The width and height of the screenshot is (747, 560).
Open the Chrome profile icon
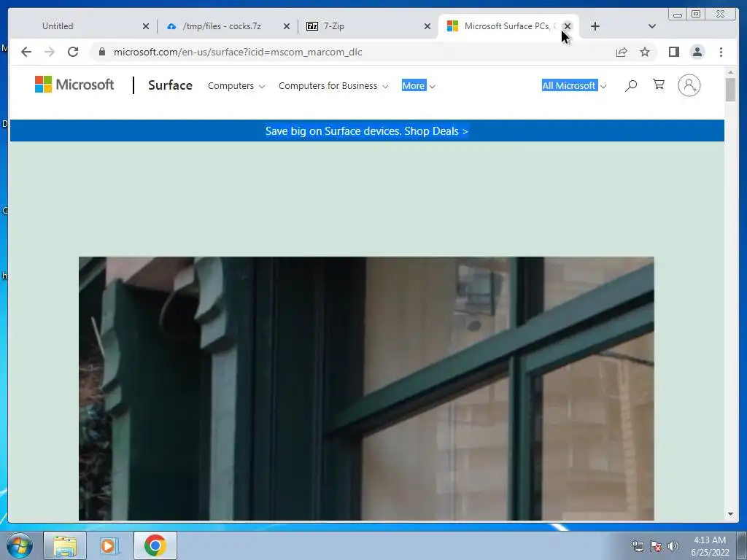[697, 52]
